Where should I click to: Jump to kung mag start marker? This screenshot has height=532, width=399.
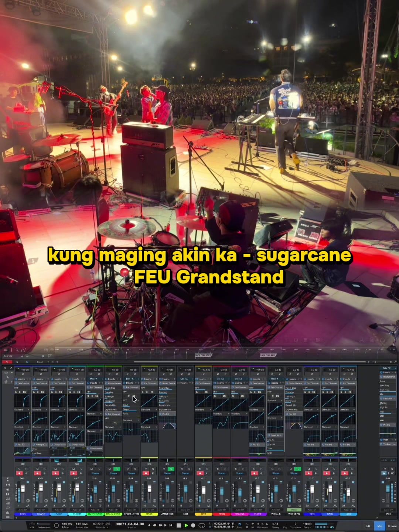click(x=204, y=355)
